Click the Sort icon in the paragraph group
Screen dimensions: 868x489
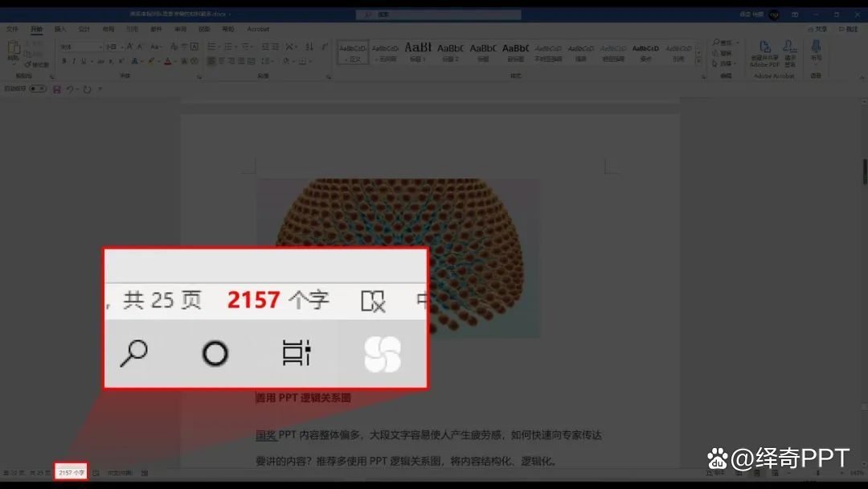point(309,47)
